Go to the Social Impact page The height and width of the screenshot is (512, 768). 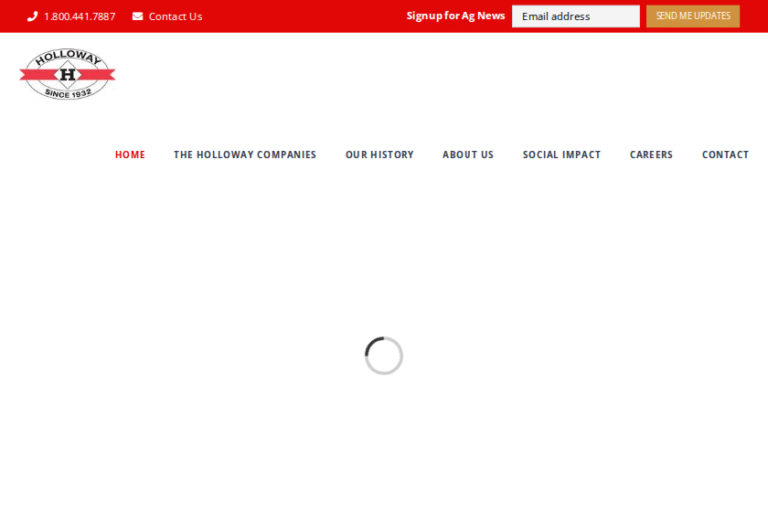coord(561,155)
